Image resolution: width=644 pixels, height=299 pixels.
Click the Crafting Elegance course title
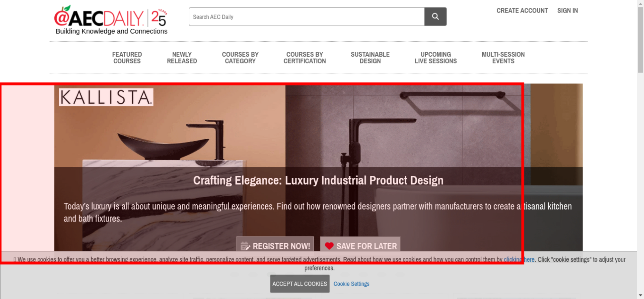(318, 181)
